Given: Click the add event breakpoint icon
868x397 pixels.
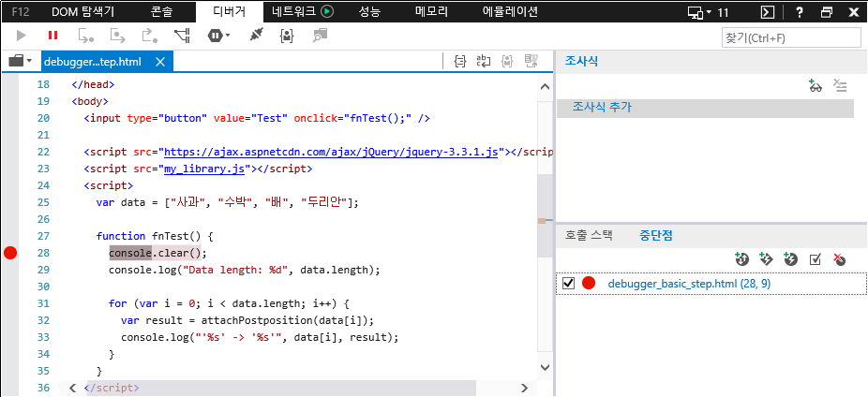Looking at the screenshot, I should [x=790, y=258].
